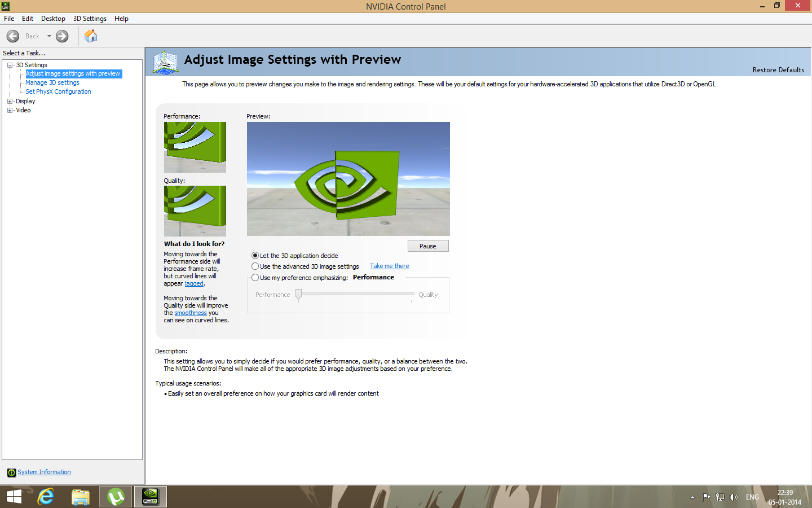Click NVIDIA Control Panel taskbar icon

[x=151, y=497]
